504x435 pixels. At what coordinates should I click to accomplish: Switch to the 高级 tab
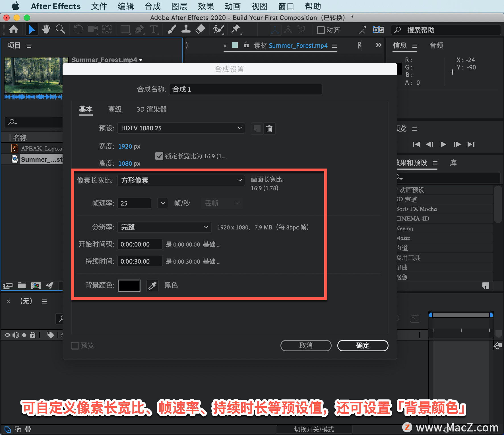115,109
